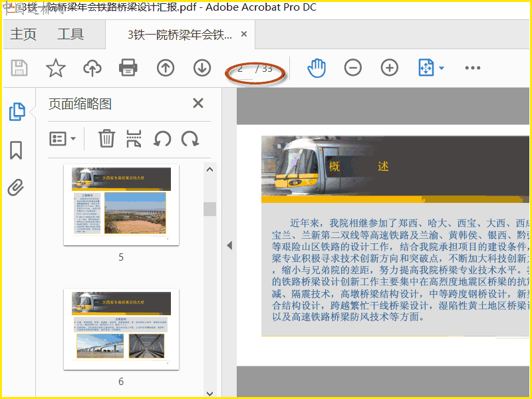Close the document tab
The image size is (532, 399).
244,34
